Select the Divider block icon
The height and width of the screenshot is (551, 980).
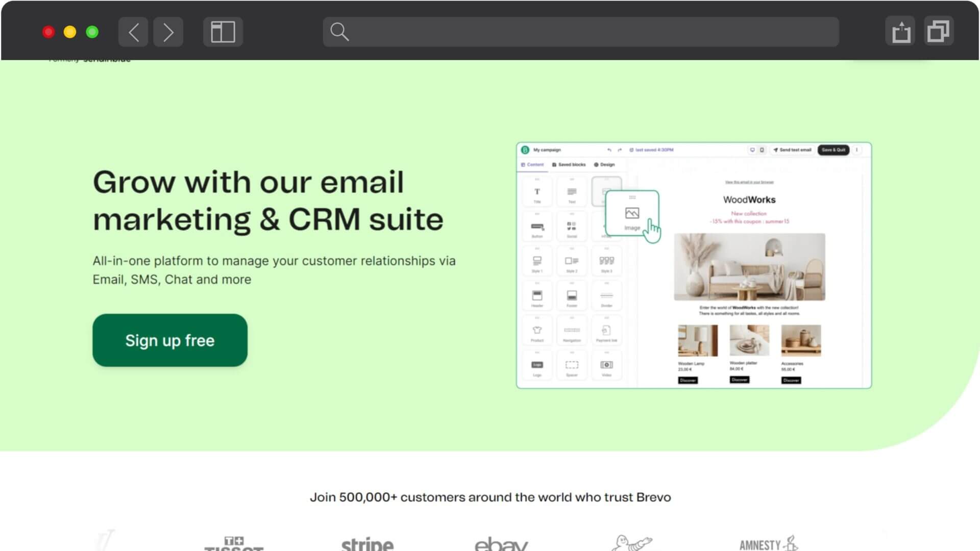point(606,296)
